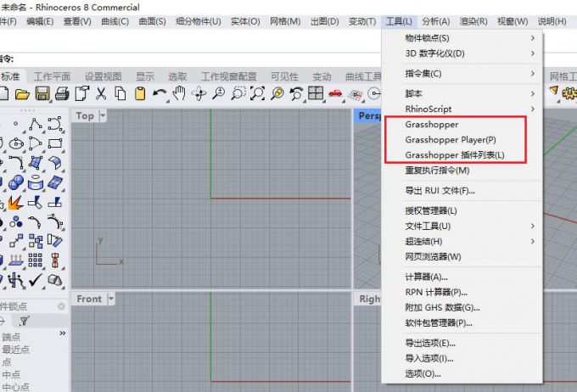This screenshot has width=577, height=392.
Task: Choose 重复执行指令(M) from the menu
Action: (462, 171)
